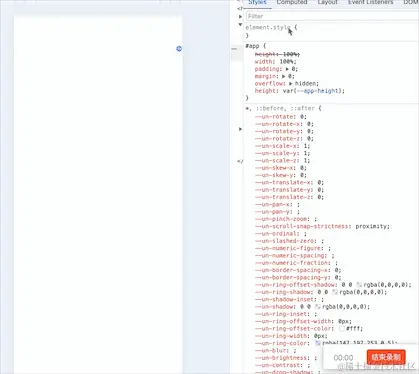Open the #fff swatch of --un-ring-offset-color
Viewport: 419px width, 374px height.
click(x=342, y=329)
